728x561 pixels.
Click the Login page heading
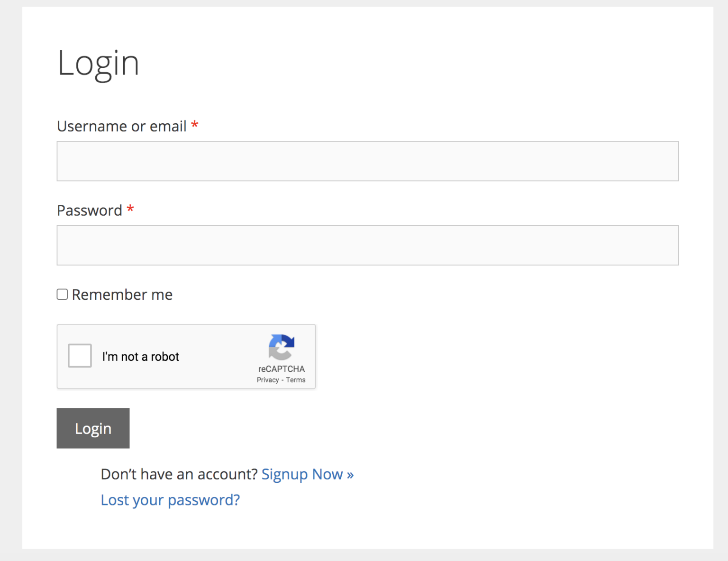click(x=98, y=63)
